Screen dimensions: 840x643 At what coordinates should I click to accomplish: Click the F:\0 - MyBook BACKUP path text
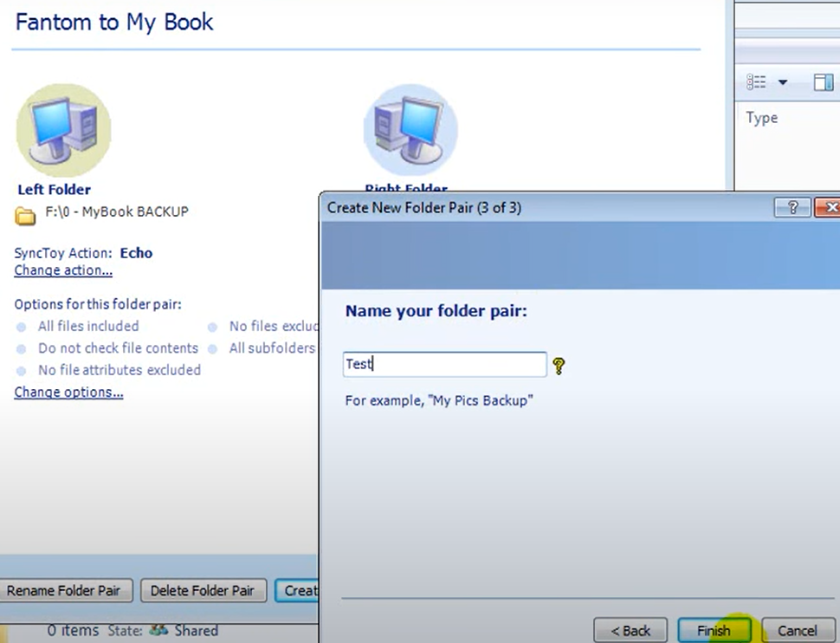[x=117, y=211]
